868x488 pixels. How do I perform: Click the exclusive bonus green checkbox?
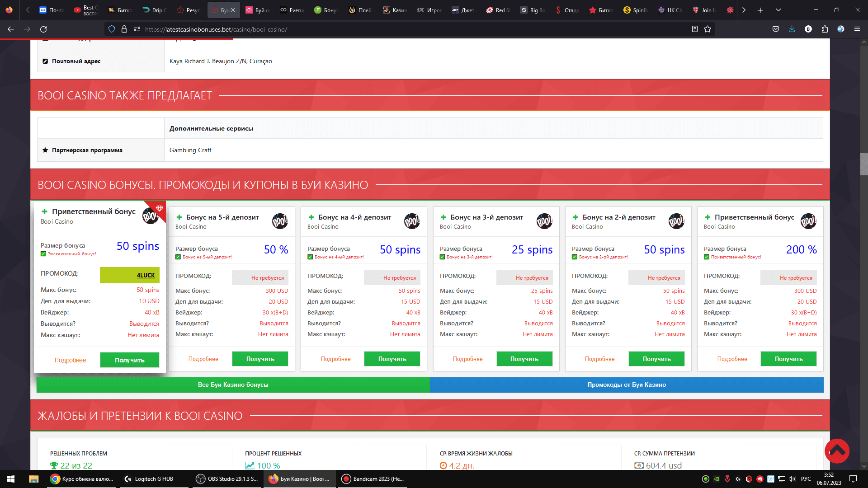pyautogui.click(x=43, y=254)
